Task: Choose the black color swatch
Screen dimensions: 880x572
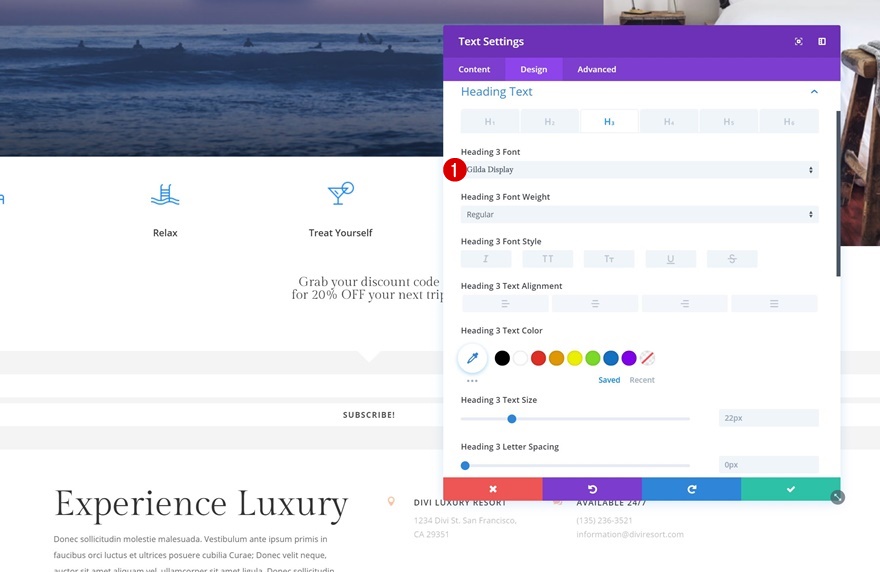Action: (502, 358)
